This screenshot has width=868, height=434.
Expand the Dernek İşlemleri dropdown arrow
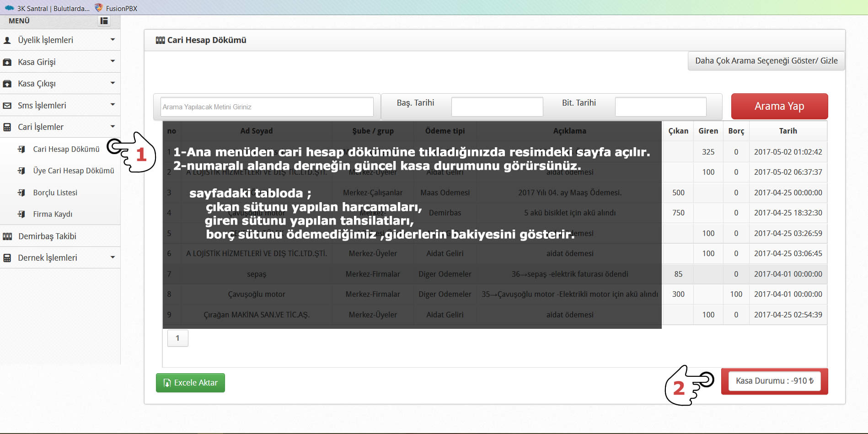click(113, 257)
